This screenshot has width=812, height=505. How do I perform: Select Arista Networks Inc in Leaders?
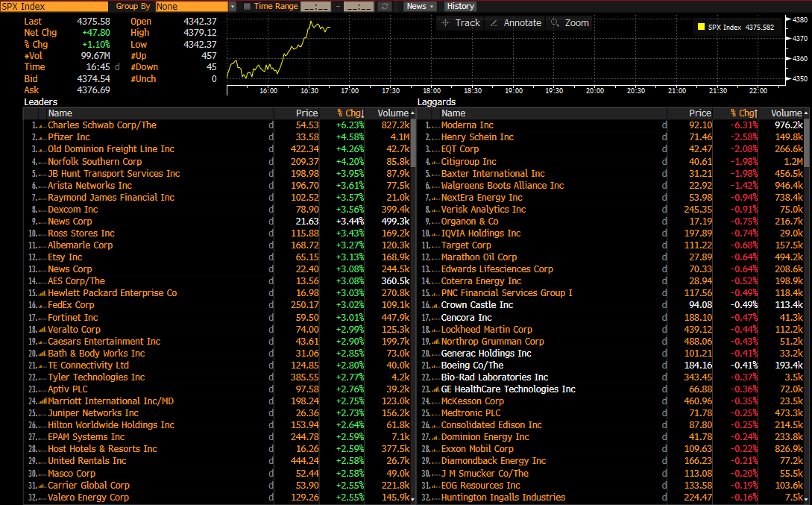click(89, 186)
